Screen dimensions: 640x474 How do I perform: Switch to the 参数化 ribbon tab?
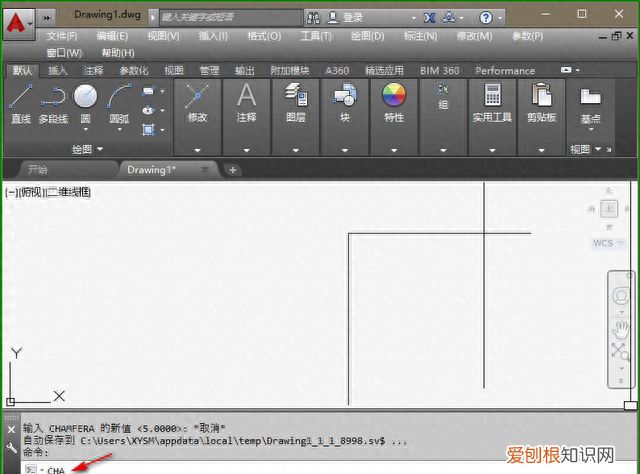click(134, 70)
